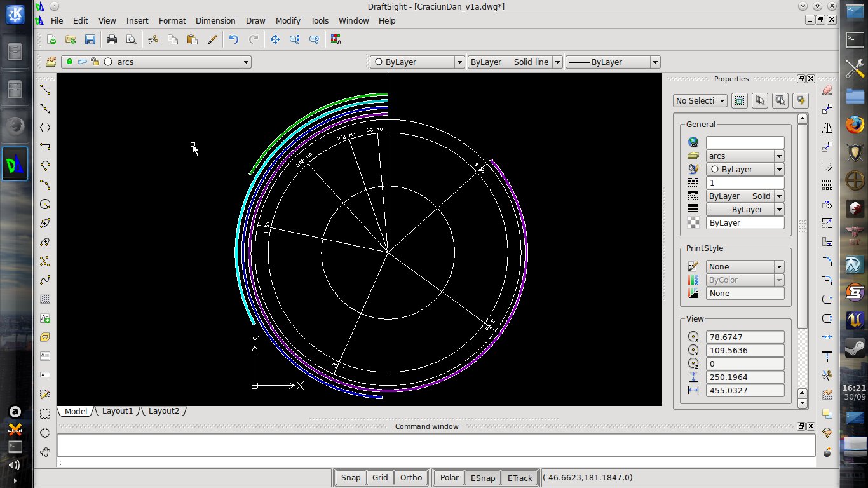Select the Spline draw tool

(x=45, y=280)
